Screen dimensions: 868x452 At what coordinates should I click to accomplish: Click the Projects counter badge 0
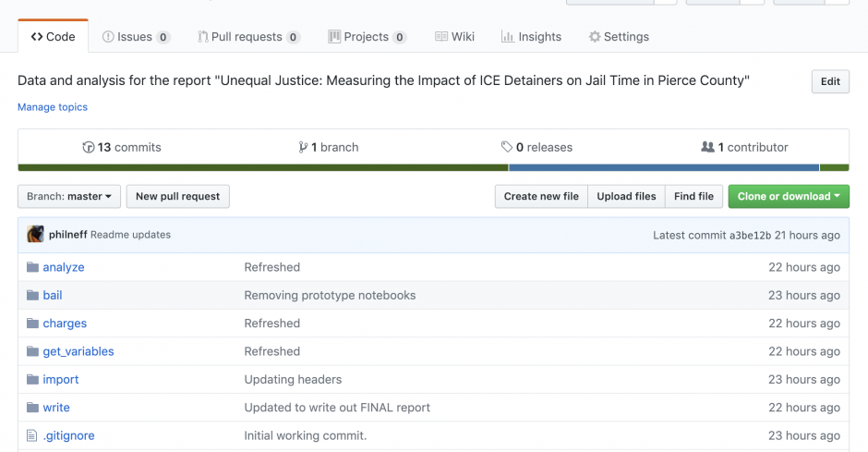coord(399,37)
